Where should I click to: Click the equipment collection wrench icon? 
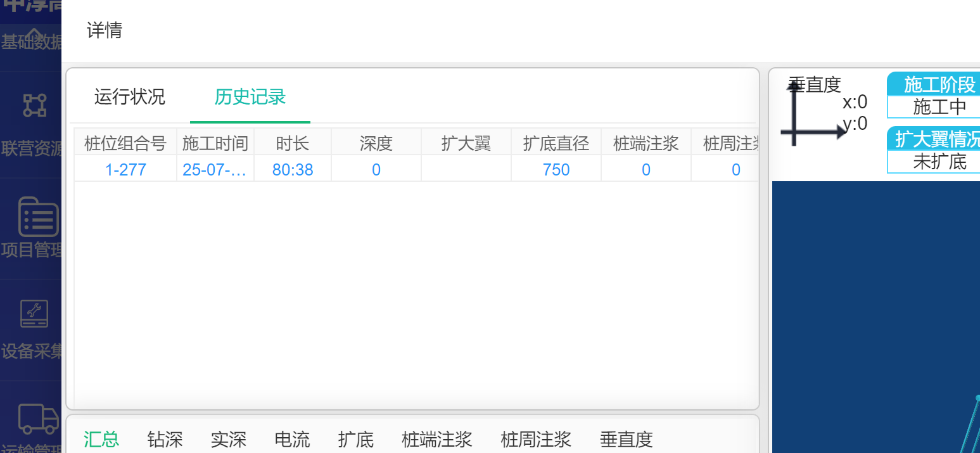(x=34, y=314)
